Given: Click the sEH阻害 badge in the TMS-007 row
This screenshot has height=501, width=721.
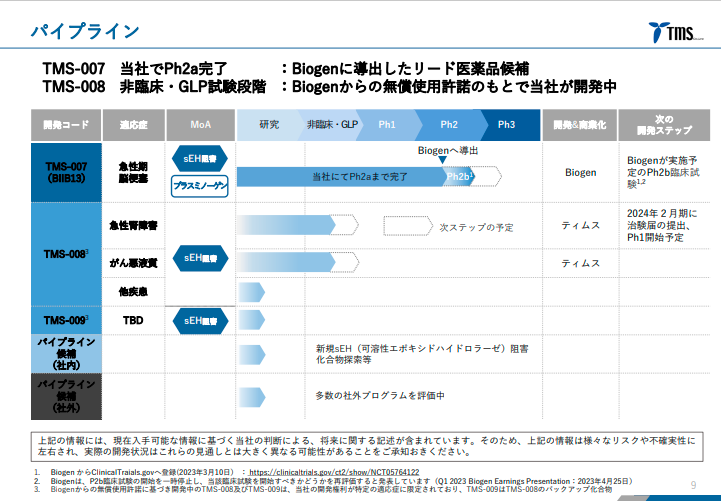Looking at the screenshot, I should point(200,158).
